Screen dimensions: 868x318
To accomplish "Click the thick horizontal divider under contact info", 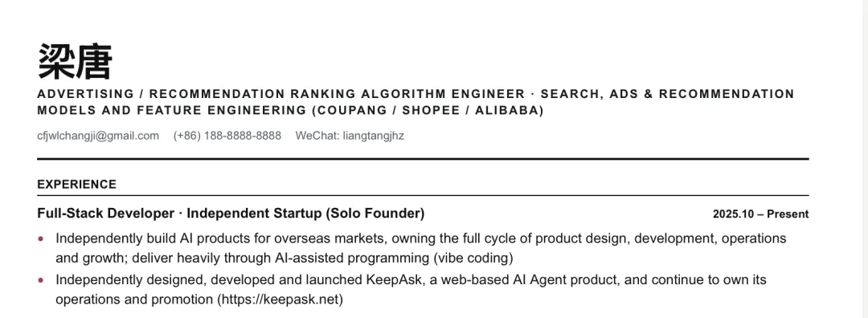I will (423, 159).
